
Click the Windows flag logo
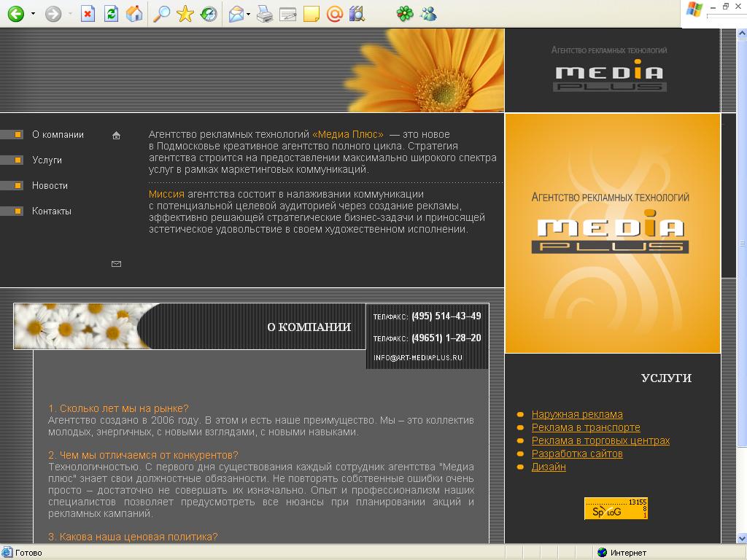click(x=694, y=10)
